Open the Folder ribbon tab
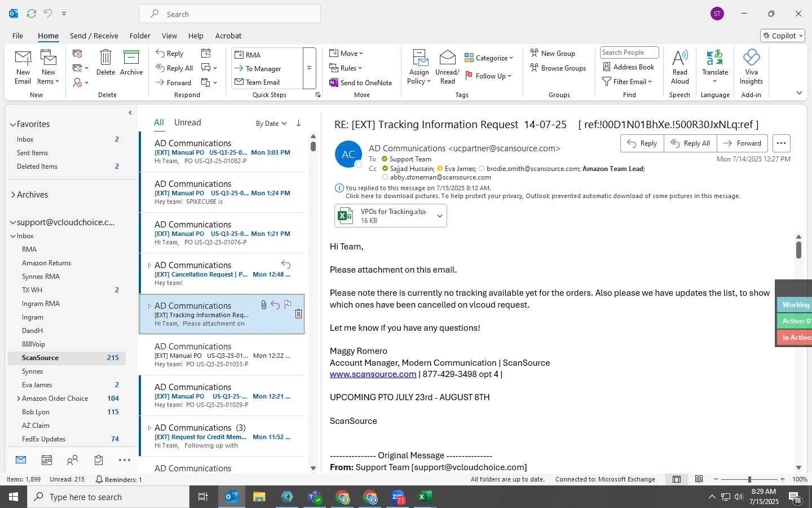 (x=140, y=36)
